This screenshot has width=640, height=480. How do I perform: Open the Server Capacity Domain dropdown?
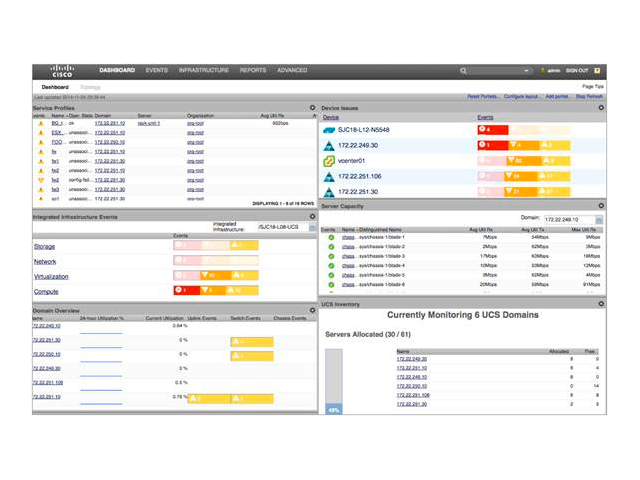click(x=599, y=220)
